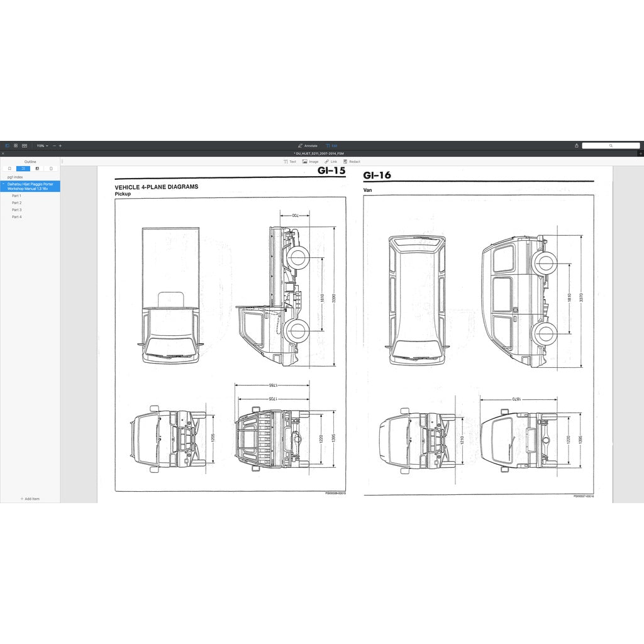Select the Text edit tool
The height and width of the screenshot is (644, 644).
pos(290,162)
